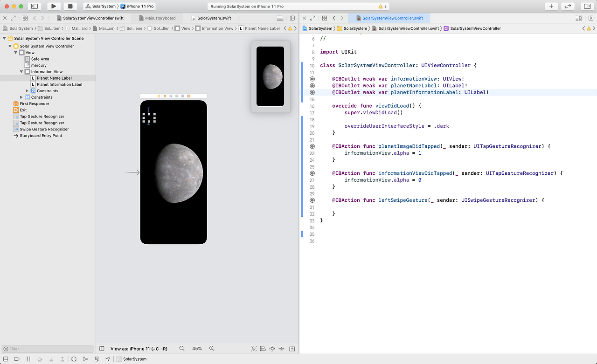The width and height of the screenshot is (597, 364).
Task: Click the leftSwipeGesture action connection circle
Action: pos(312,200)
